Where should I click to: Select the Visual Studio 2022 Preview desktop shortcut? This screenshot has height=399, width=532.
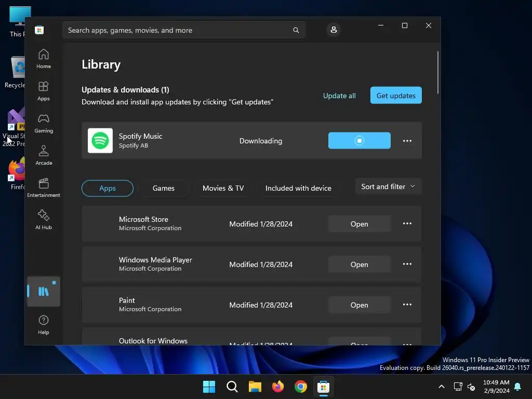15,128
